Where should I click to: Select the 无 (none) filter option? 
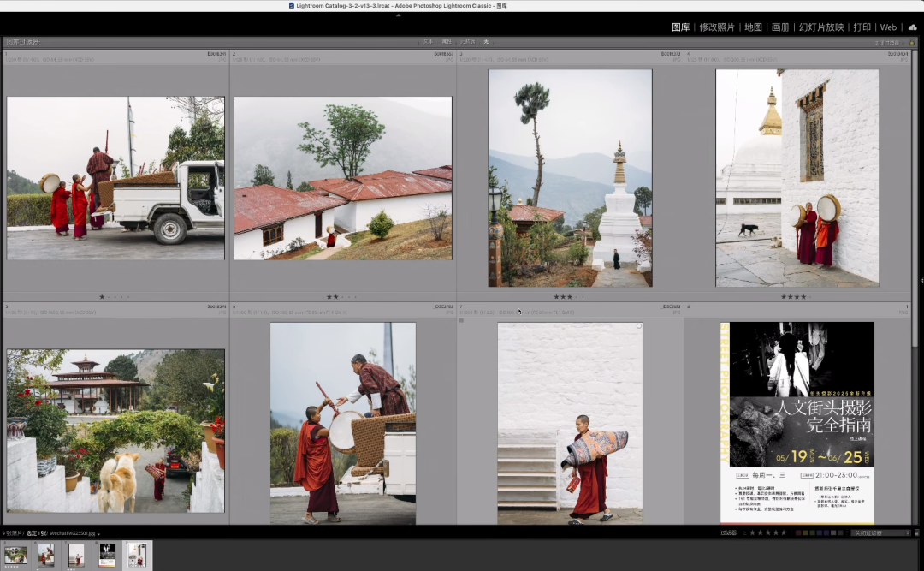coord(486,42)
